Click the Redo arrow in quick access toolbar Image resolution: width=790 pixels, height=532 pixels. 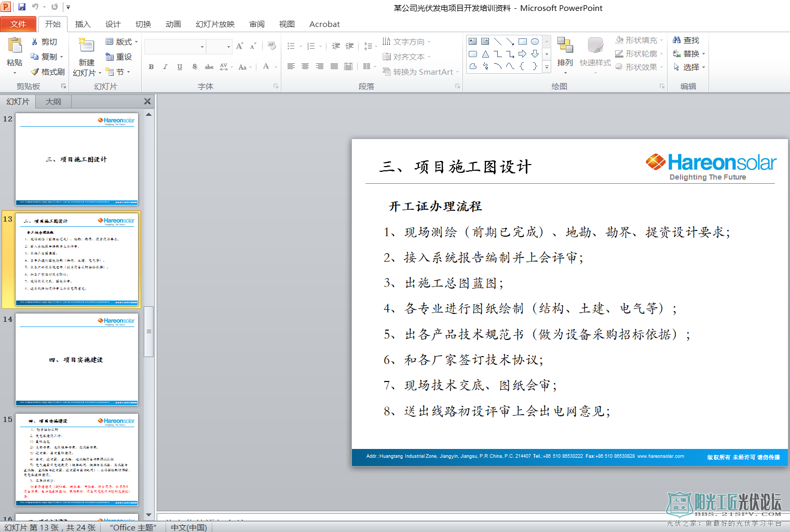coord(55,7)
